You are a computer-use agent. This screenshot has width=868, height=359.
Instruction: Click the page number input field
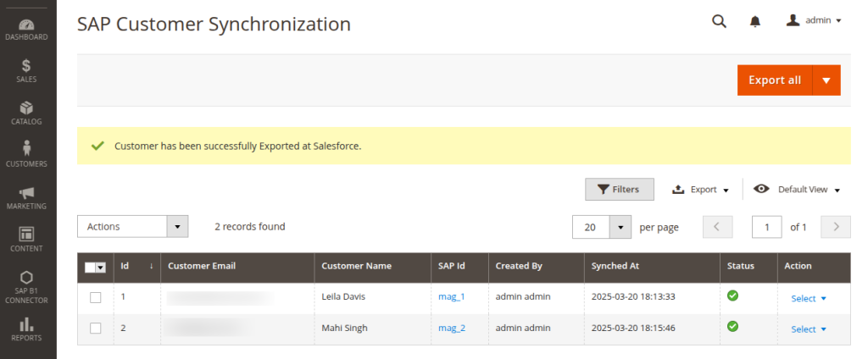coord(766,227)
